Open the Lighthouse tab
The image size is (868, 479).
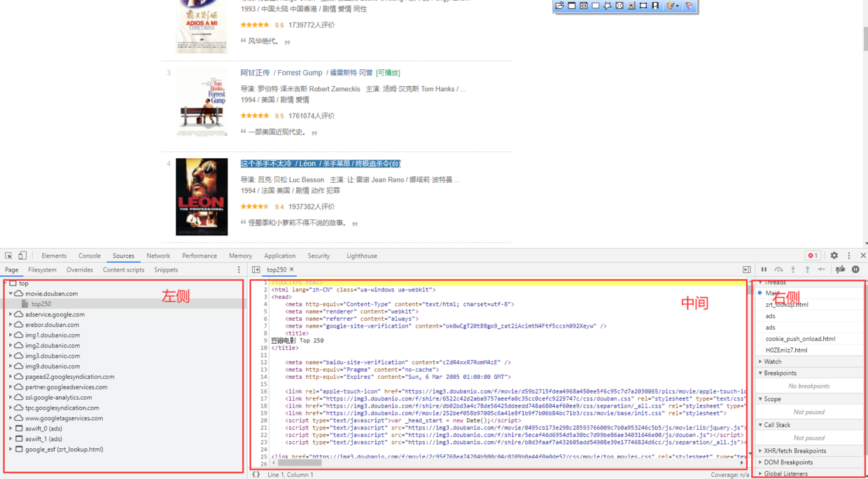(x=362, y=256)
